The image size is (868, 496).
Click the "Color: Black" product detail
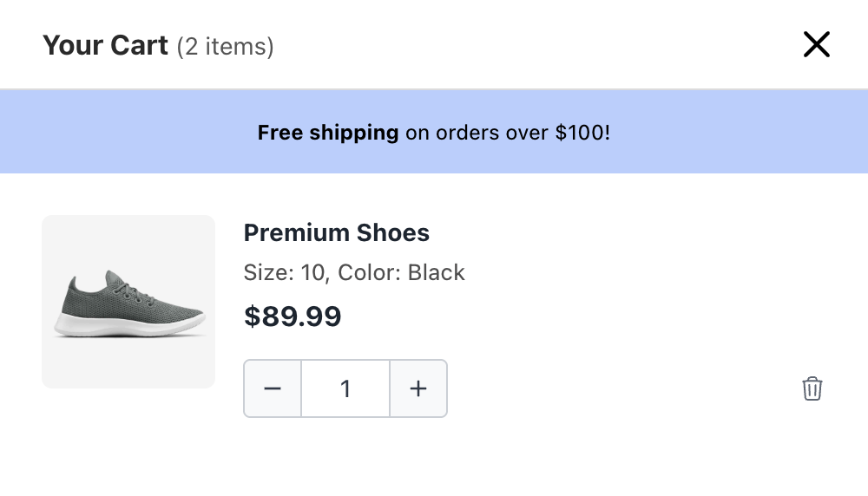coord(402,272)
